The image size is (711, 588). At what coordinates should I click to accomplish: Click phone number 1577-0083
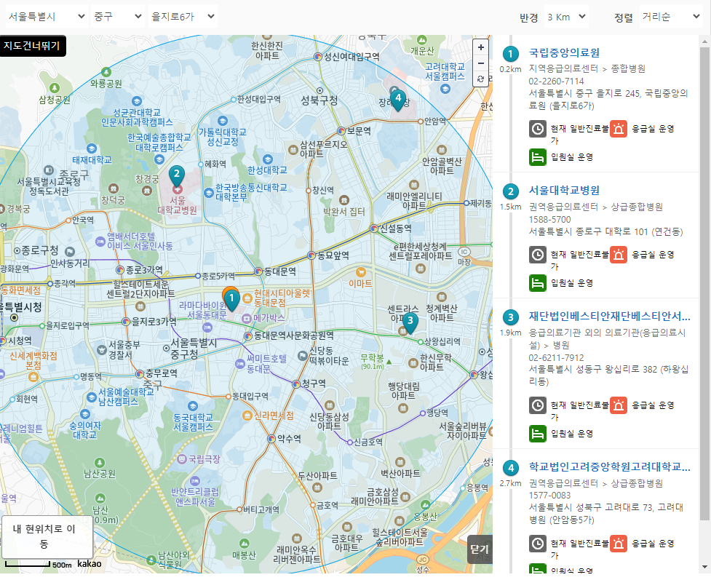[549, 496]
